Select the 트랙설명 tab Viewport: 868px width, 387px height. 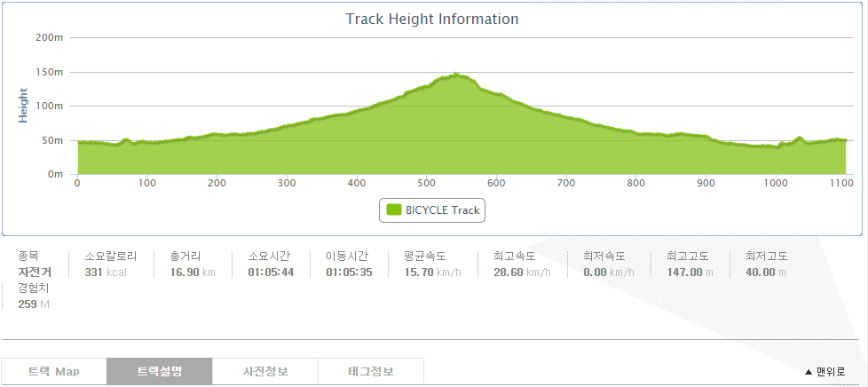(160, 371)
